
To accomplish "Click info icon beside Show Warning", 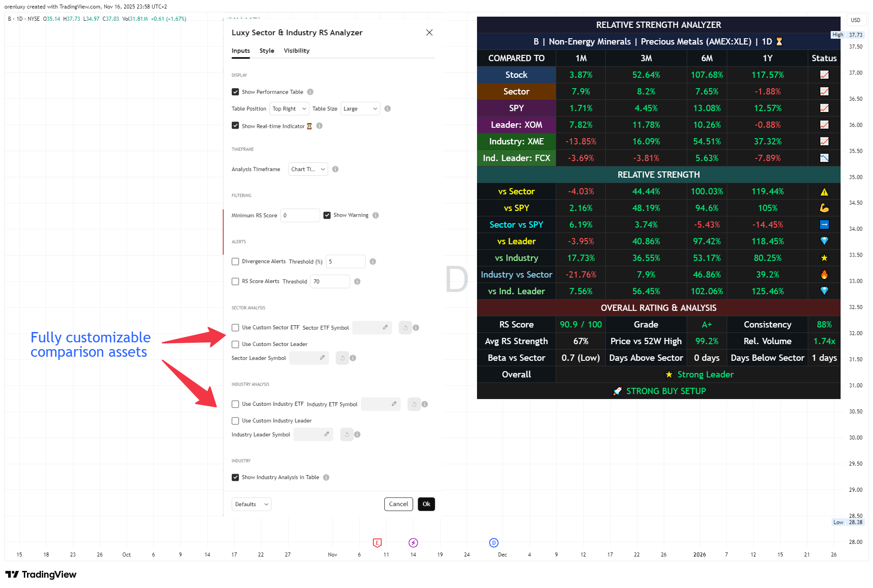I will pos(376,215).
